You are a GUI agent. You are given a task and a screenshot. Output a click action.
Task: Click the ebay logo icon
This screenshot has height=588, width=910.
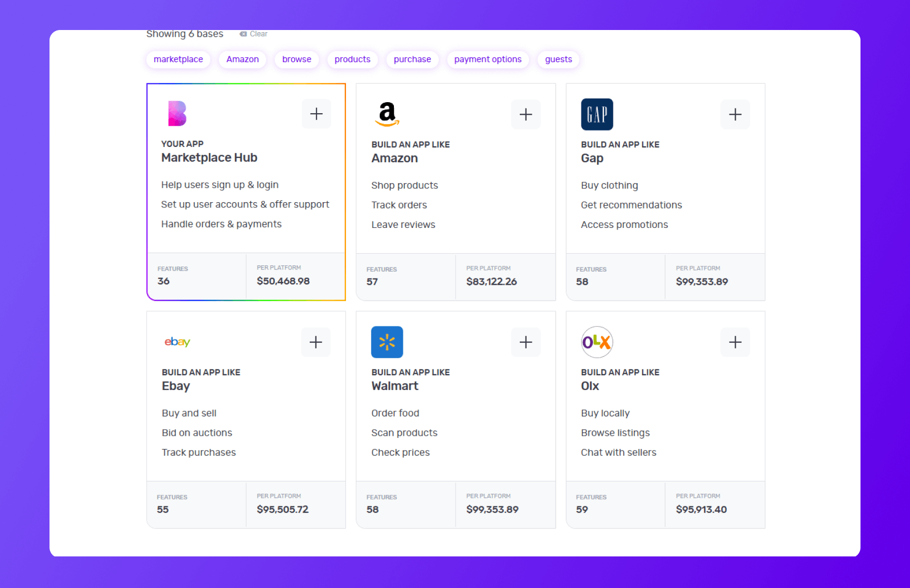click(177, 342)
